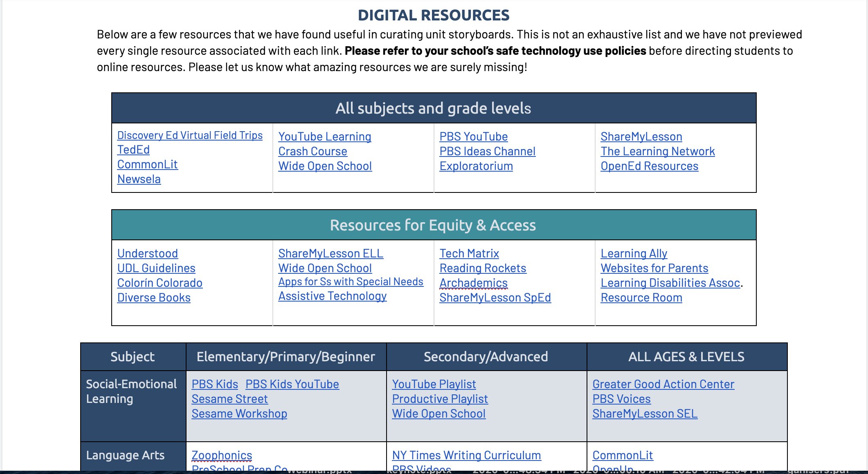Viewport: 868px width, 474px height.
Task: Open the Newsela link
Action: click(139, 179)
